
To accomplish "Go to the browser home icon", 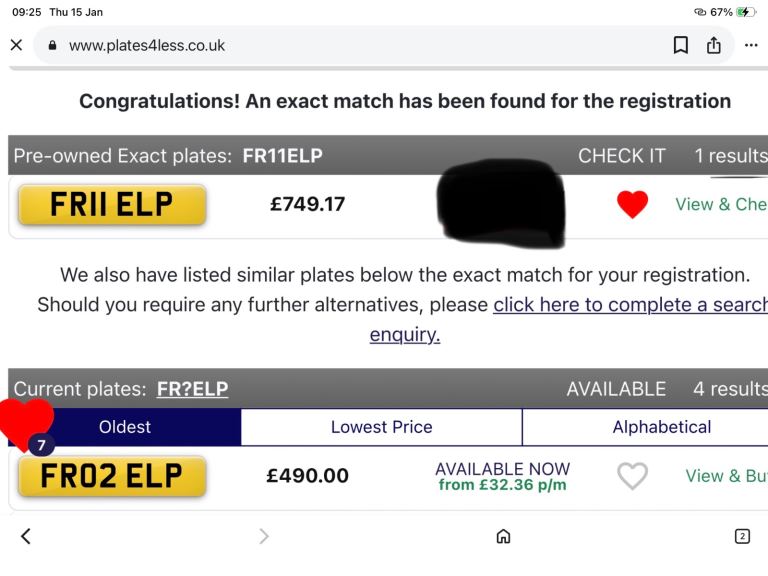I will (x=503, y=536).
